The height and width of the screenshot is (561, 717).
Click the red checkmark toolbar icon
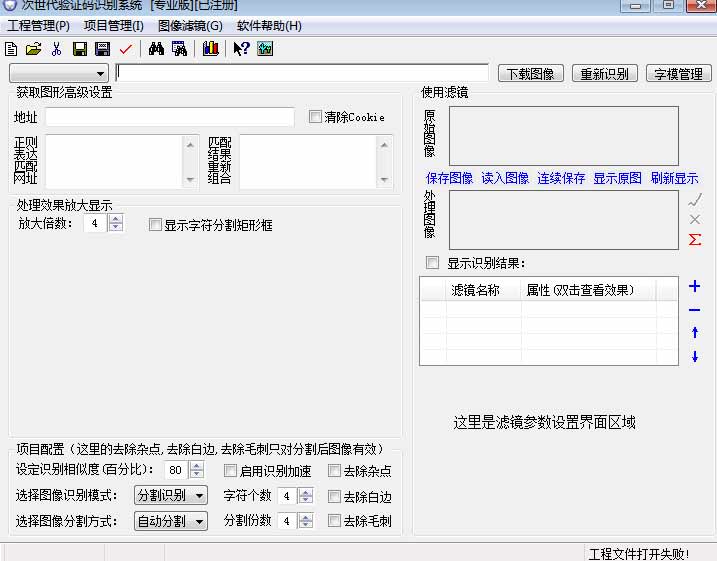125,49
